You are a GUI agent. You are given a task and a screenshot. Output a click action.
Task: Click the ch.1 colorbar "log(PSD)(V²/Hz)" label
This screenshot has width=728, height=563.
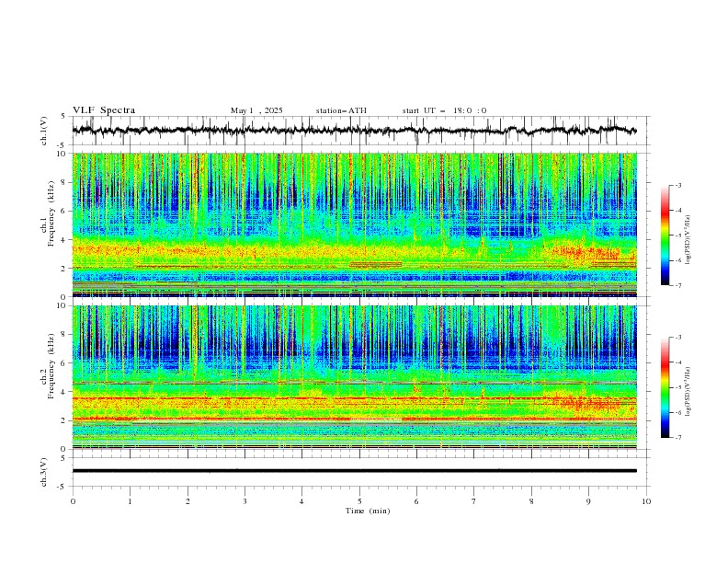pos(688,240)
